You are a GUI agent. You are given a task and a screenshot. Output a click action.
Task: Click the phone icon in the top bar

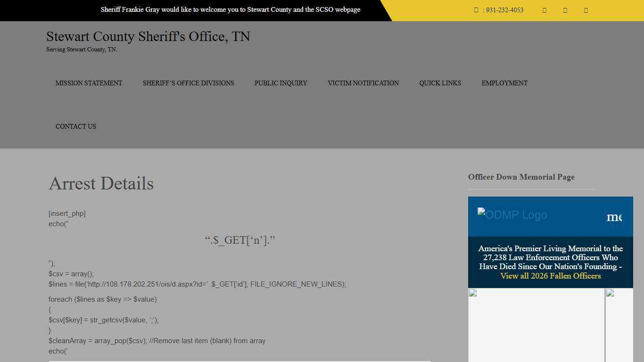[x=476, y=10]
